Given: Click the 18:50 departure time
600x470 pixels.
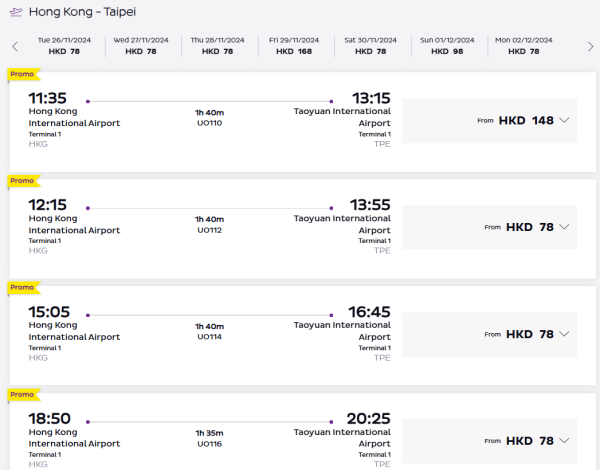Looking at the screenshot, I should pyautogui.click(x=50, y=419).
